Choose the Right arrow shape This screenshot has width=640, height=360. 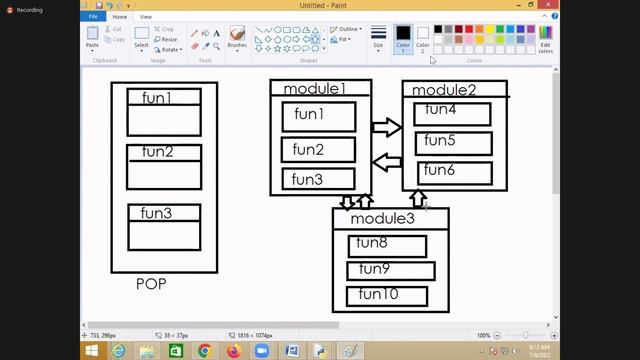point(296,40)
